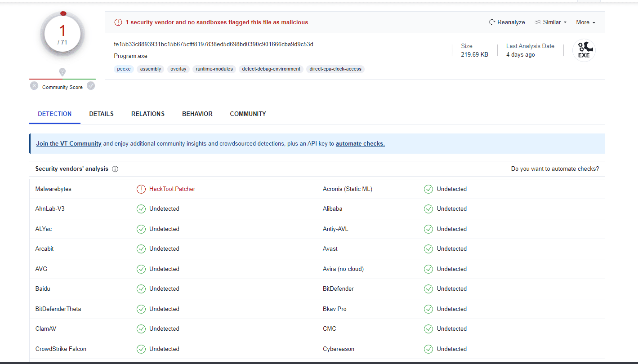Viewport: 638px width, 364px height.
Task: Select the detect-debug-environment tag
Action: (271, 69)
